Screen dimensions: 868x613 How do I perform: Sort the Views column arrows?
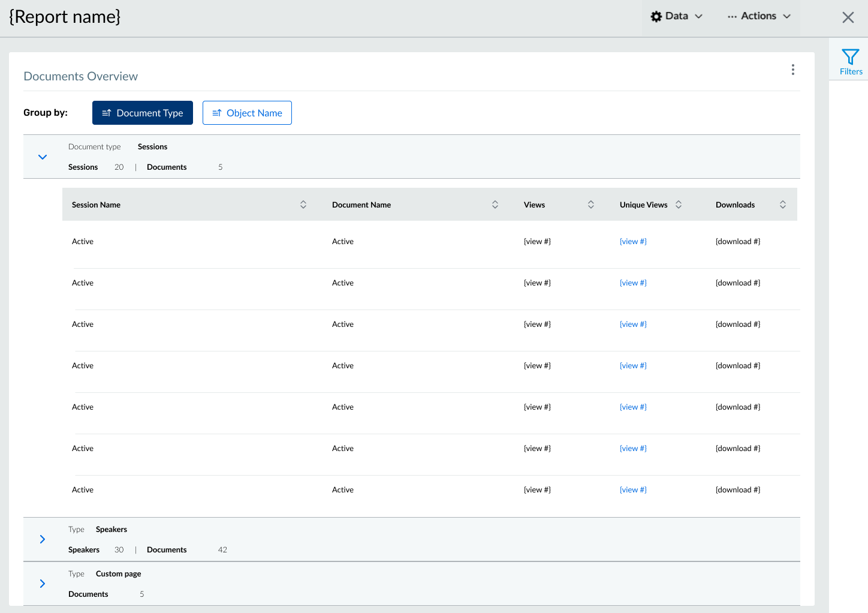point(591,205)
